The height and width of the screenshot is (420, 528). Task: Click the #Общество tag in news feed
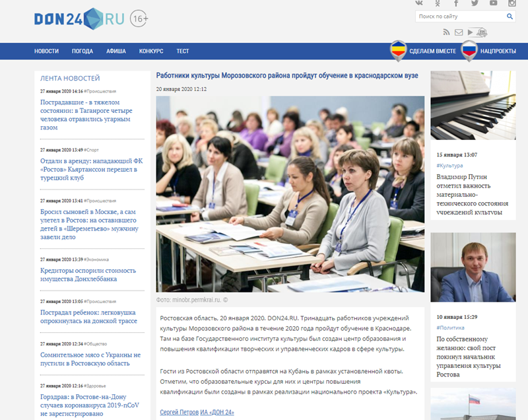point(95,344)
